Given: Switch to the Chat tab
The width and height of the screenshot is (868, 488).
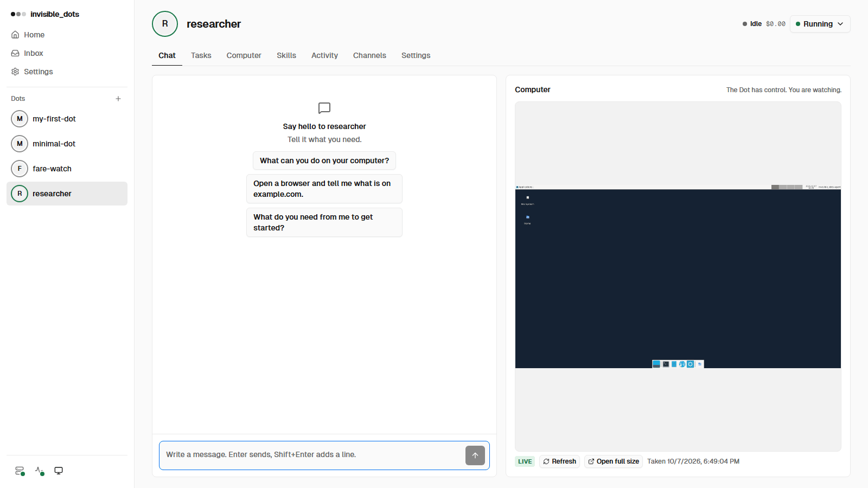Looking at the screenshot, I should pyautogui.click(x=167, y=55).
